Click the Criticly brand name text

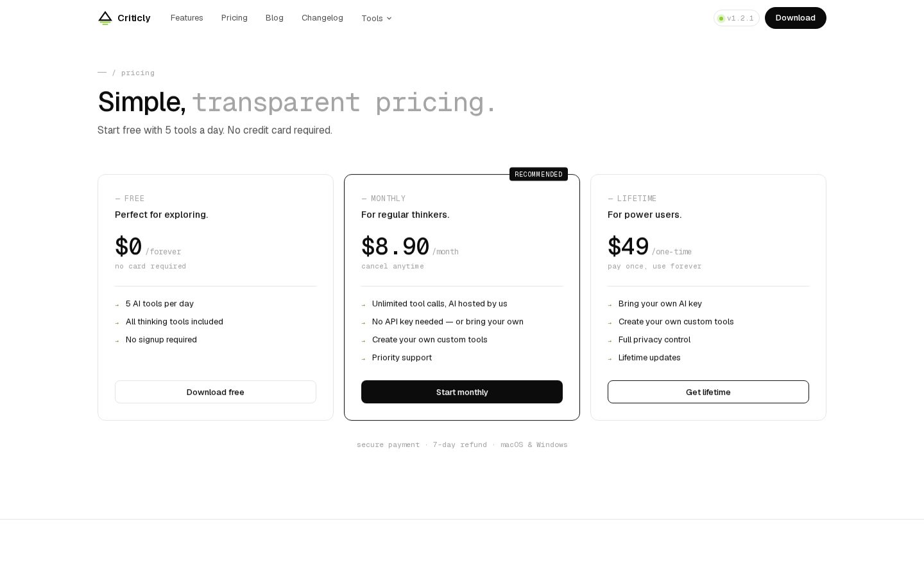(134, 18)
